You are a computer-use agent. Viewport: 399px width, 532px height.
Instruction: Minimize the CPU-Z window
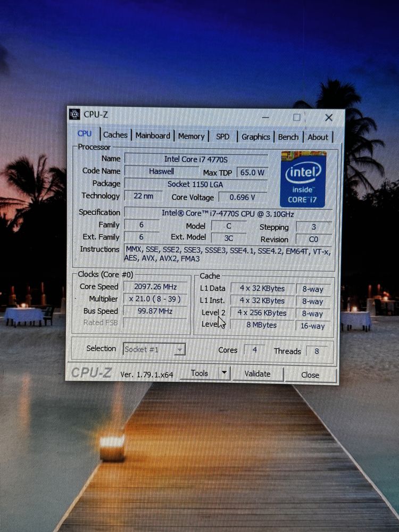[x=265, y=117]
